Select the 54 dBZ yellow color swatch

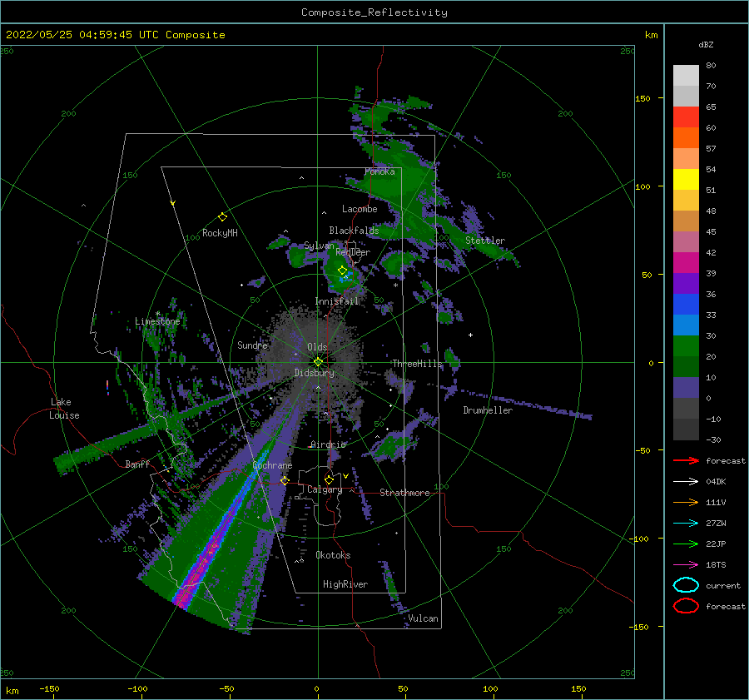pyautogui.click(x=686, y=180)
